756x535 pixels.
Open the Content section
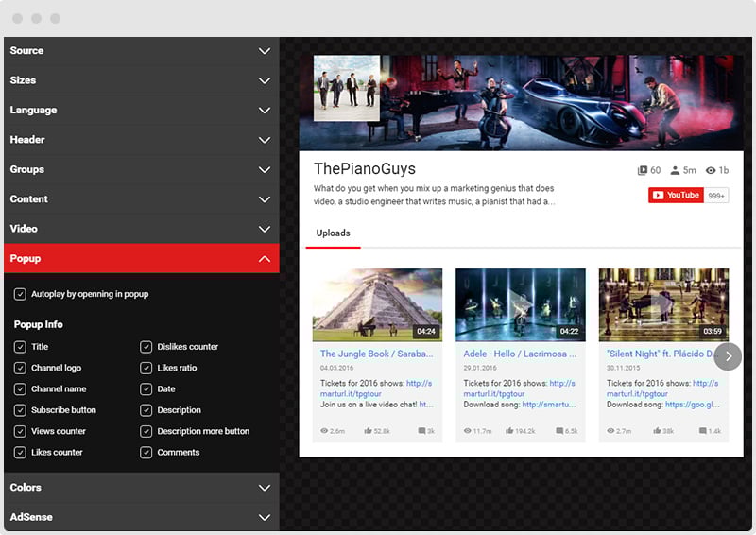(141, 199)
